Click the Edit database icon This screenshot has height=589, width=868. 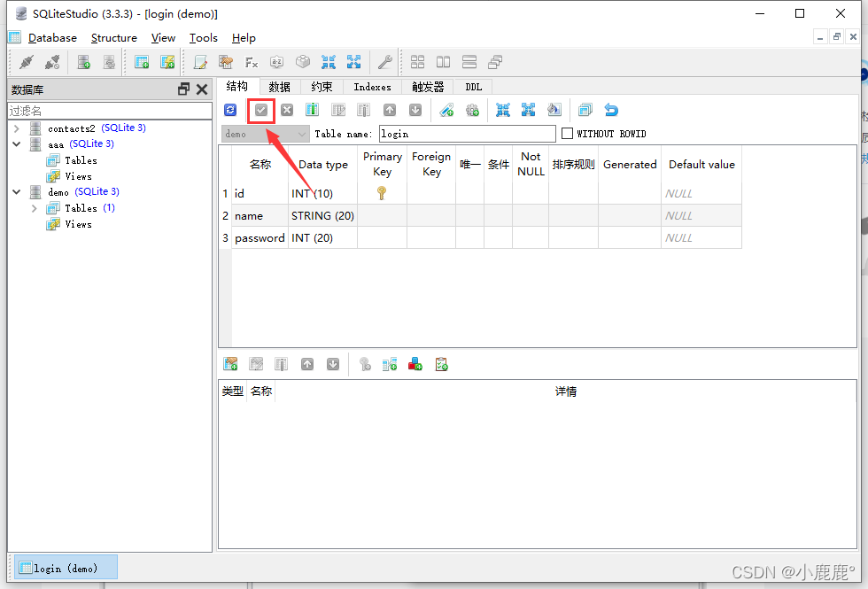click(x=110, y=62)
